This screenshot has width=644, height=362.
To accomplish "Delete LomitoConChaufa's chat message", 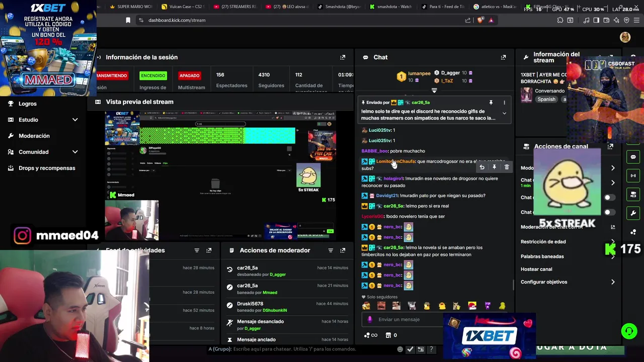I will (x=507, y=167).
